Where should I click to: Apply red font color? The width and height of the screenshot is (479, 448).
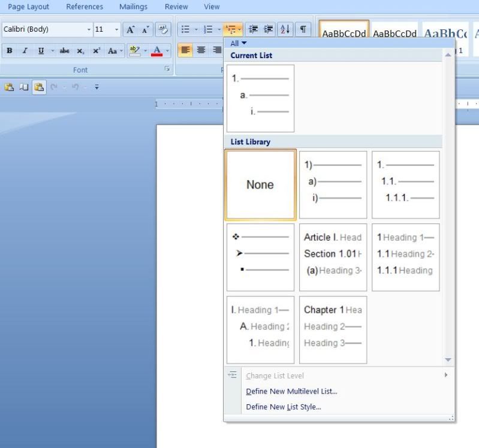(156, 51)
